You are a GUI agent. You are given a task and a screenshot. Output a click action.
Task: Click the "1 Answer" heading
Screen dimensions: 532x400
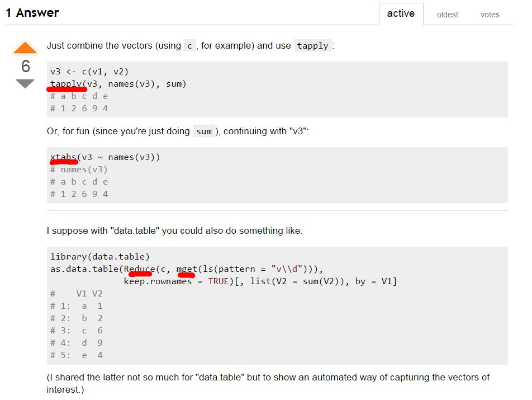pos(32,12)
